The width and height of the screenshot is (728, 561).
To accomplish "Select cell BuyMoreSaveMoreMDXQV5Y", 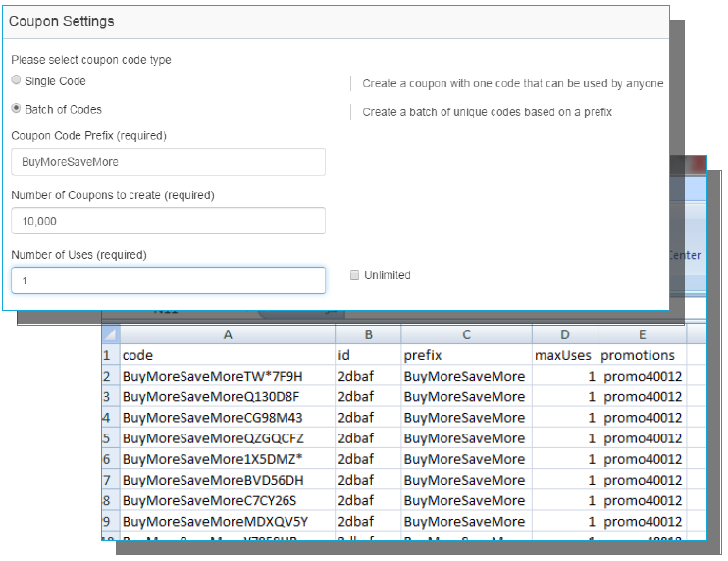I will point(228,521).
